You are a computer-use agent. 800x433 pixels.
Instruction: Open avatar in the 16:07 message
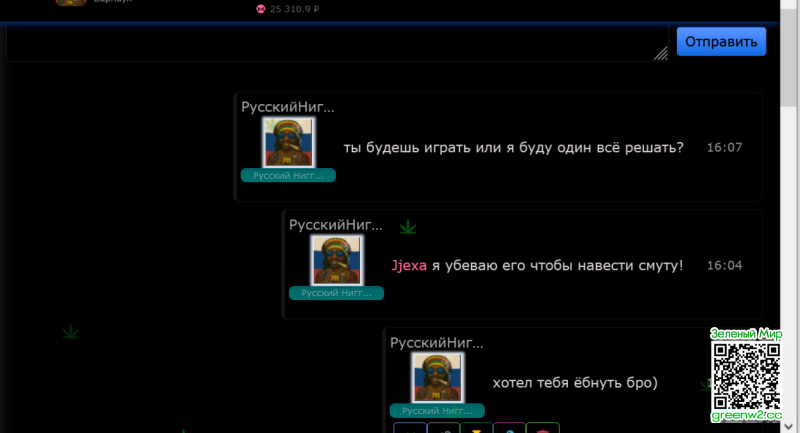[288, 142]
